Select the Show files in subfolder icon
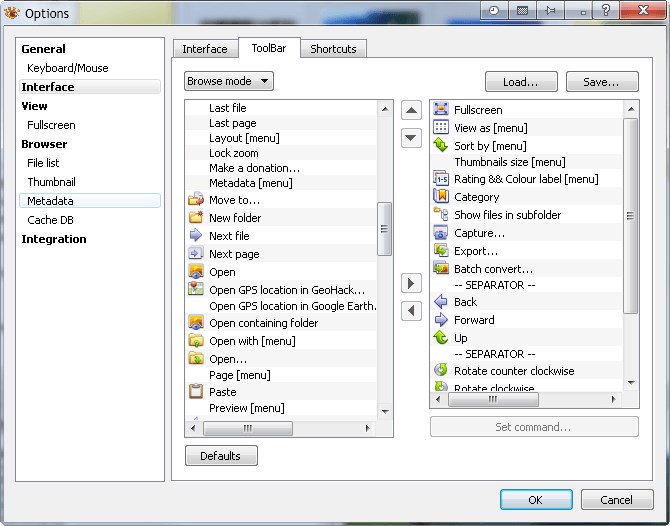Image resolution: width=670 pixels, height=526 pixels. [441, 214]
